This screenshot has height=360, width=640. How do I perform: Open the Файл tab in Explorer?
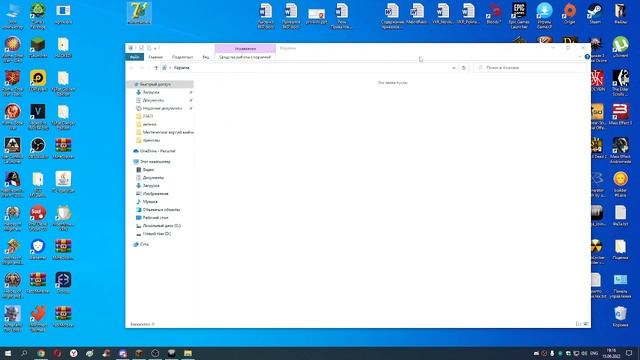click(x=135, y=57)
